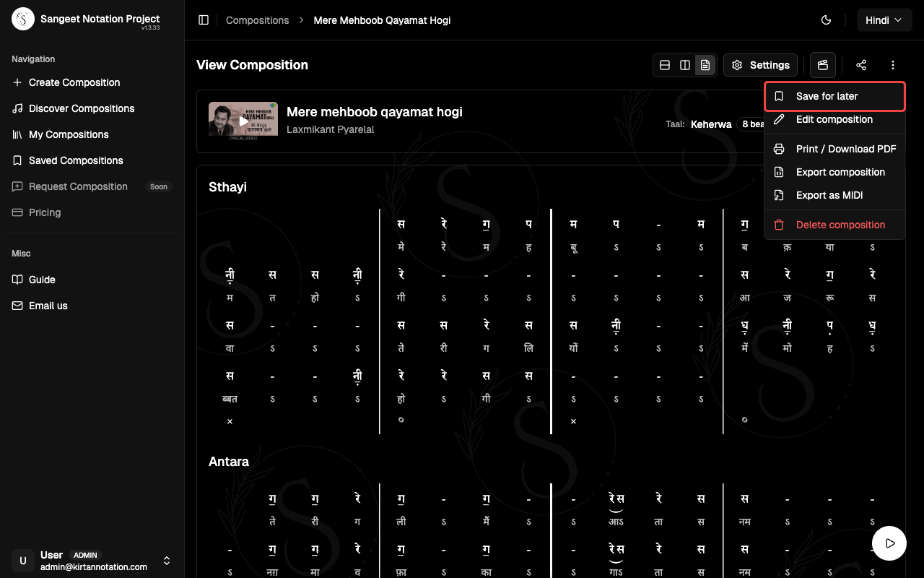Select the two-column layout view
This screenshot has width=924, height=578.
pyautogui.click(x=685, y=65)
